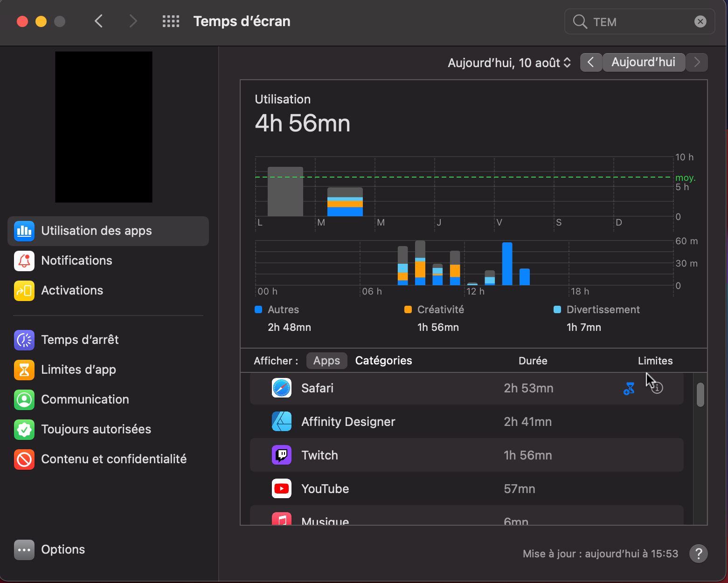The image size is (728, 583).
Task: Click the search field containing TEM
Action: pyautogui.click(x=639, y=21)
